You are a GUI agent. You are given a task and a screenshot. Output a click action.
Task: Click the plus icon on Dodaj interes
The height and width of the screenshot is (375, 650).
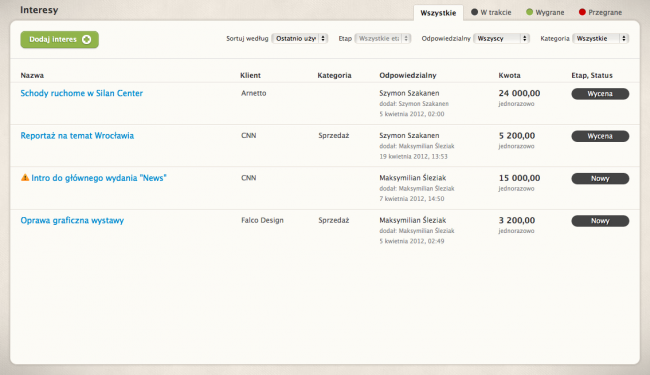[x=86, y=39]
